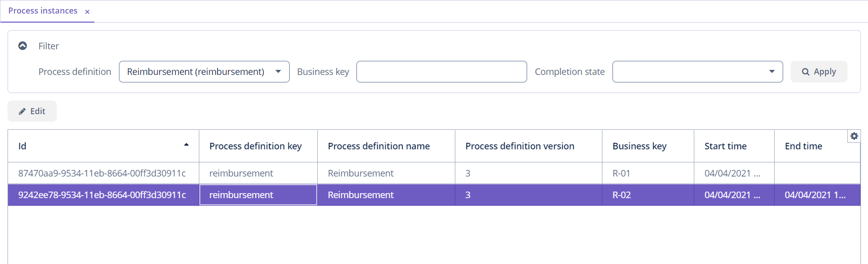Open Process definition dropdown arrow
The height and width of the screenshot is (264, 868).
[278, 71]
